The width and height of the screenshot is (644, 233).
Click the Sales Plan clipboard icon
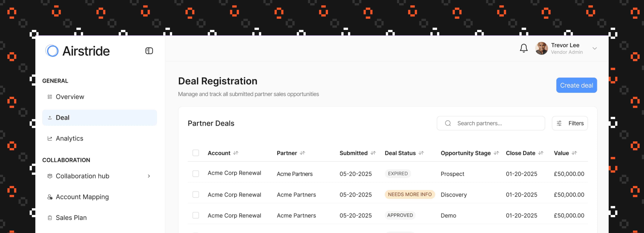pyautogui.click(x=49, y=218)
